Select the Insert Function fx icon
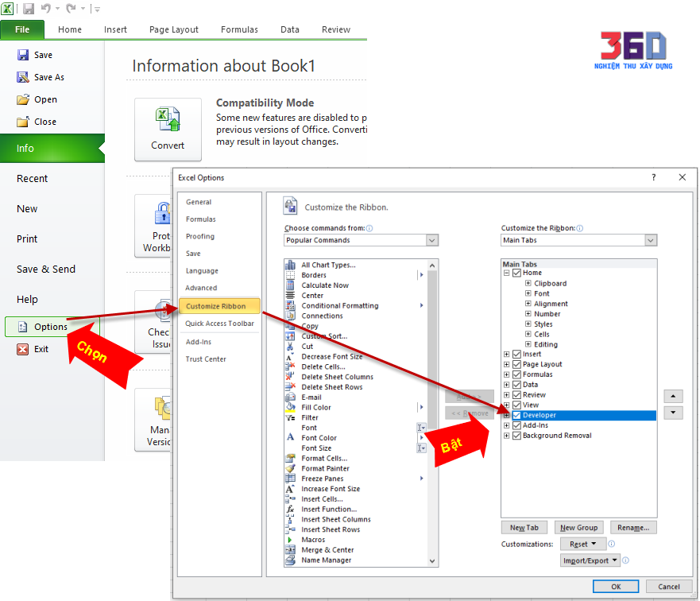This screenshot has height=601, width=700. 290,509
